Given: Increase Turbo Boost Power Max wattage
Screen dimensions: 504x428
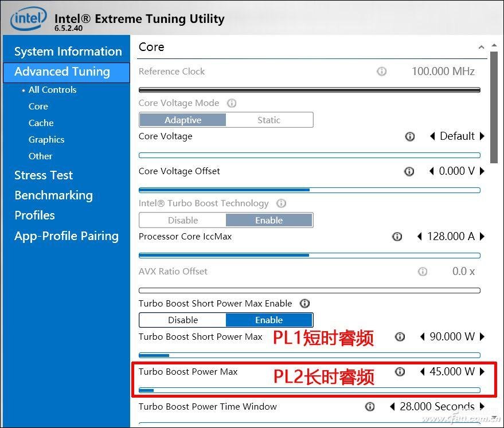Looking at the screenshot, I should (x=482, y=372).
